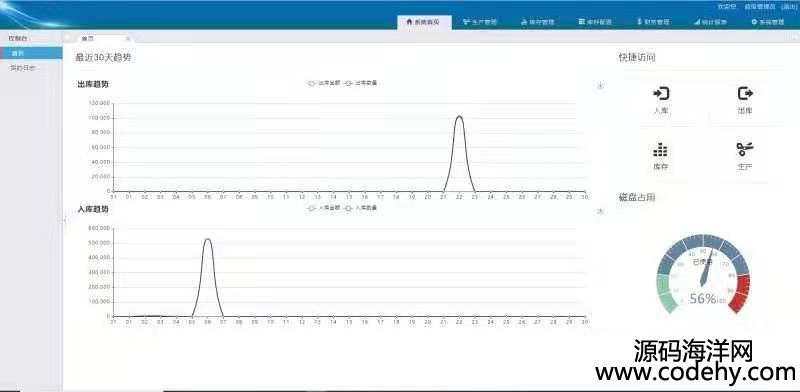
Task: Open the 库存管理 top menu
Action: pyautogui.click(x=537, y=22)
